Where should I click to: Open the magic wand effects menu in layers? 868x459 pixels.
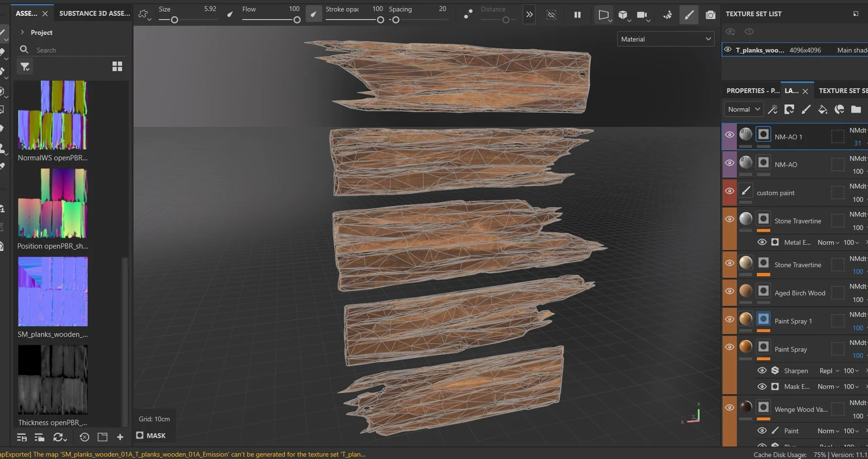click(x=773, y=110)
